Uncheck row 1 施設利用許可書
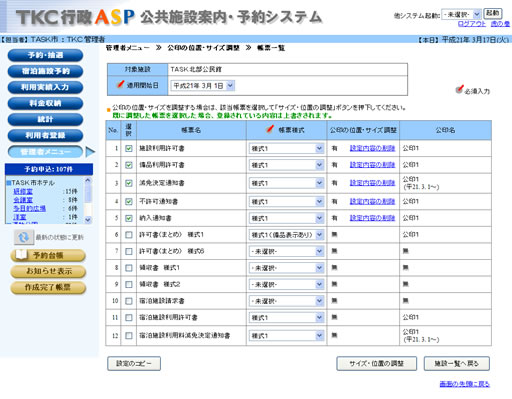The image size is (512, 399). 129,148
